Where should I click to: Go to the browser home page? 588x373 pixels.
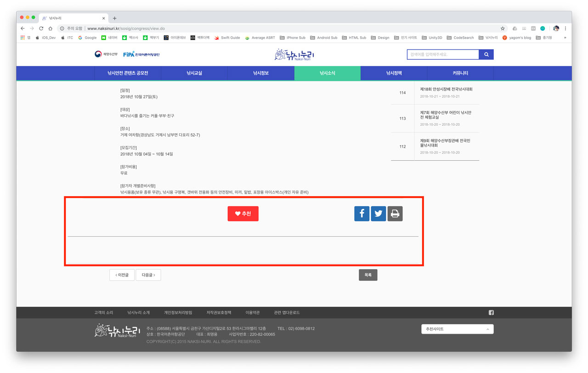[x=51, y=28]
